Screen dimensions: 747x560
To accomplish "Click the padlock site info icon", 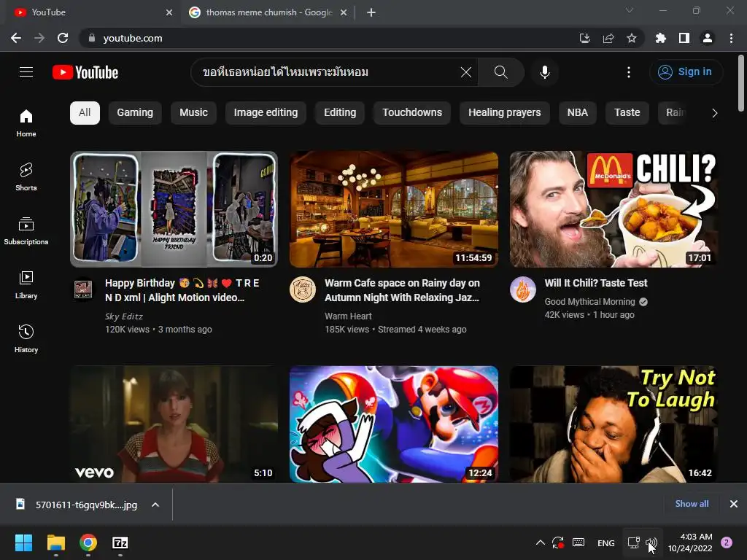I will pyautogui.click(x=91, y=38).
